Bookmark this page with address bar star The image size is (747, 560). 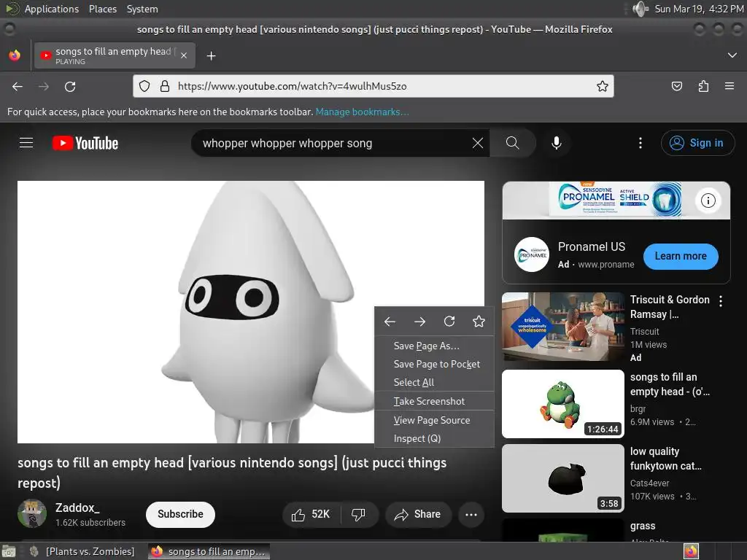602,86
